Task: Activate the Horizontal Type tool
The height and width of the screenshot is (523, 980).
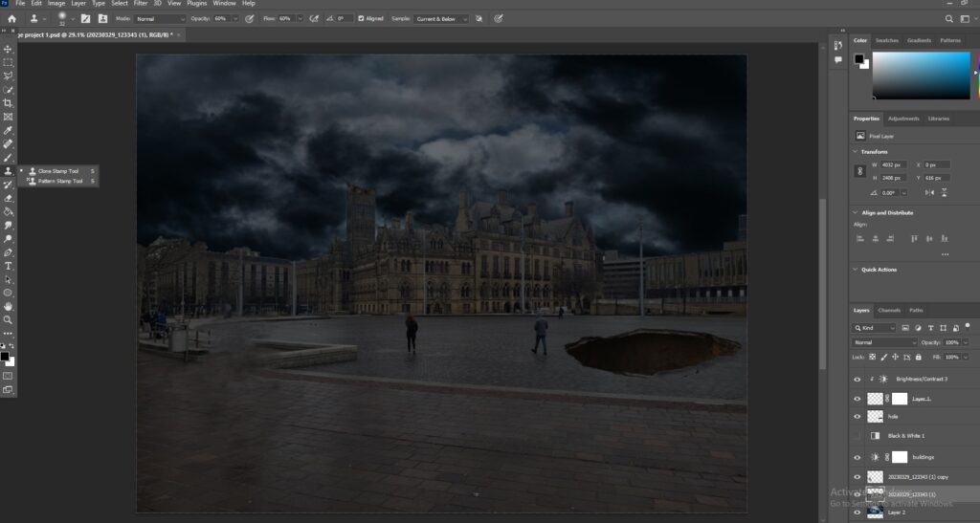Action: 9,266
